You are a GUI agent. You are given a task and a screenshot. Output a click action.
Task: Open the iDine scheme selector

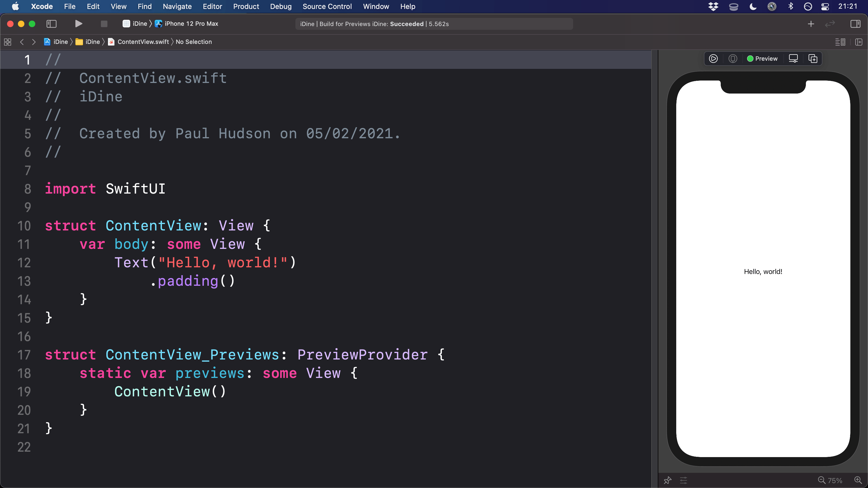point(135,24)
